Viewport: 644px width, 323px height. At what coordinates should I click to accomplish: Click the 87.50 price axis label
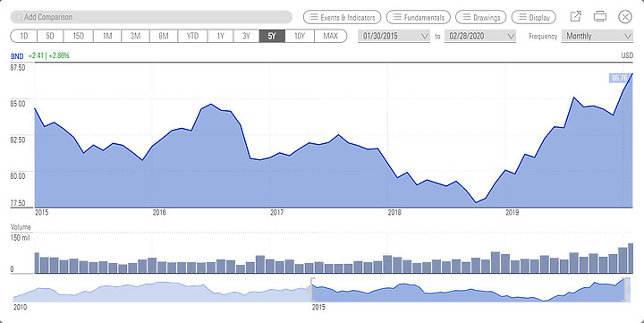click(18, 67)
